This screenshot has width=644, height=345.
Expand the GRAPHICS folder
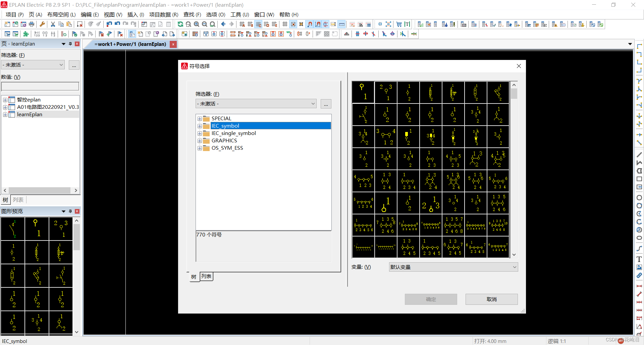(x=200, y=141)
